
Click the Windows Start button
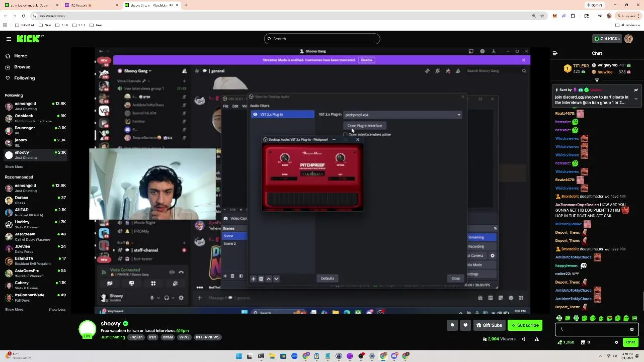tap(239, 356)
